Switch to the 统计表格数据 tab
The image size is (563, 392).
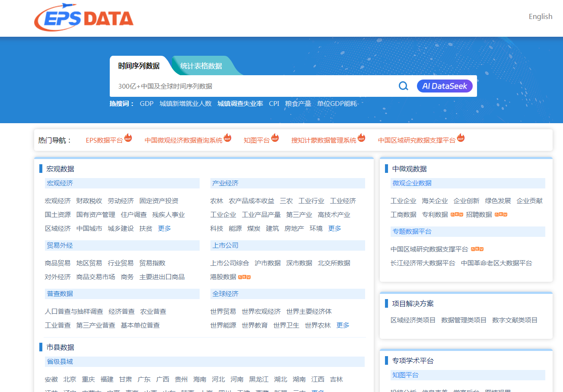coord(201,66)
